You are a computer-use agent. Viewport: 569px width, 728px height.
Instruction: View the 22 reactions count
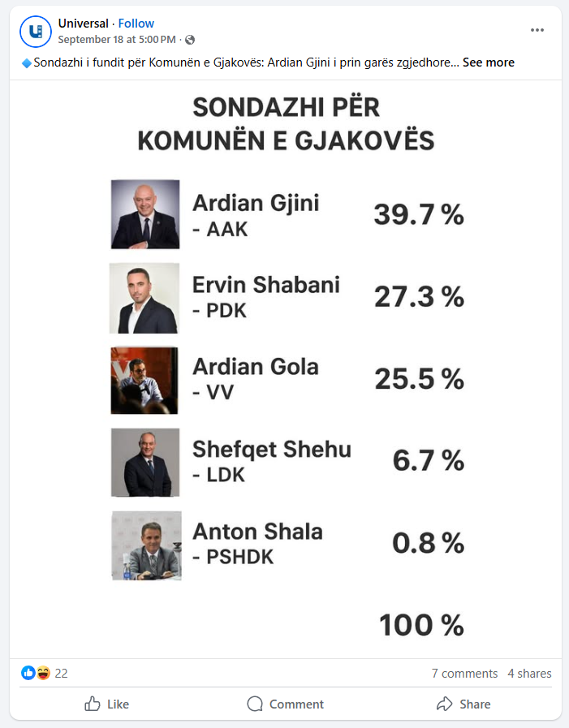click(x=61, y=674)
